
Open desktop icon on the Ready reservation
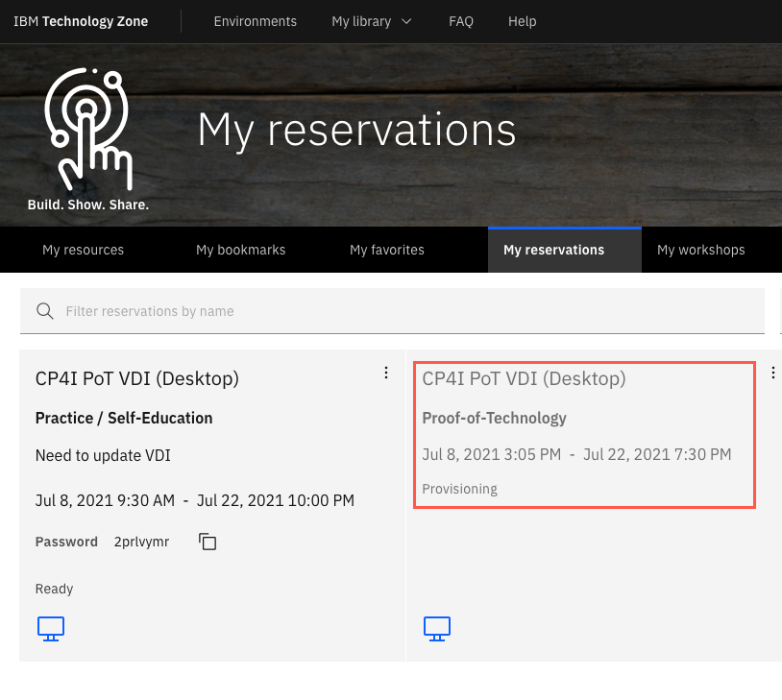[x=51, y=629]
